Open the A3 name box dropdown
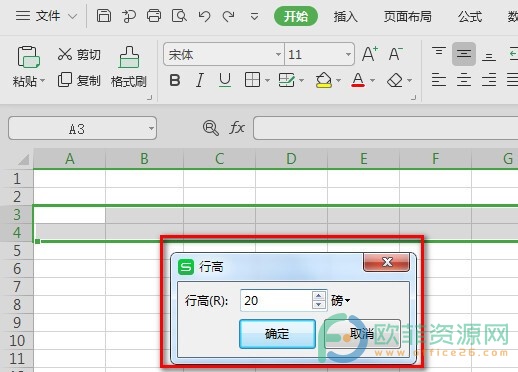This screenshot has width=518, height=372. pyautogui.click(x=151, y=128)
